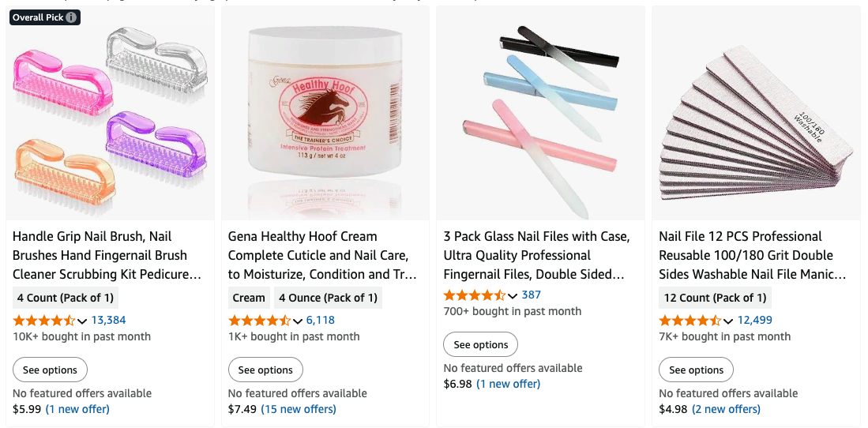Select the 12 Count (Pack of 1) option
The width and height of the screenshot is (868, 428).
(716, 298)
